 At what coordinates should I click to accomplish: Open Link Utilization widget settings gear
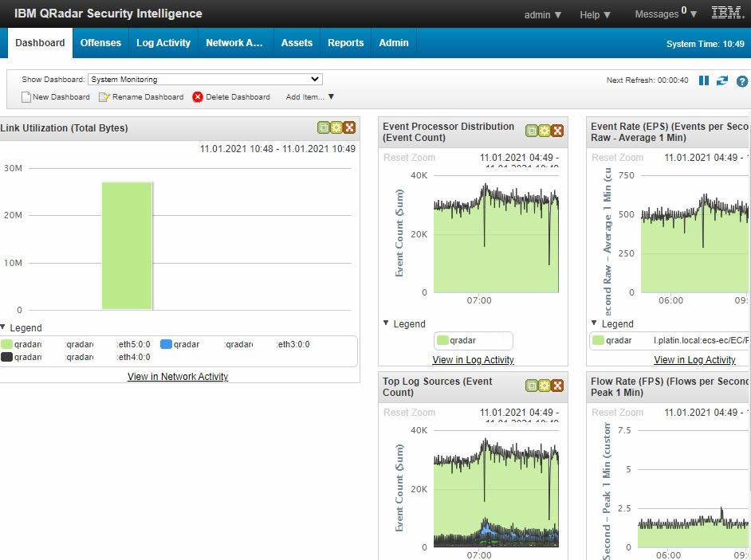click(336, 127)
